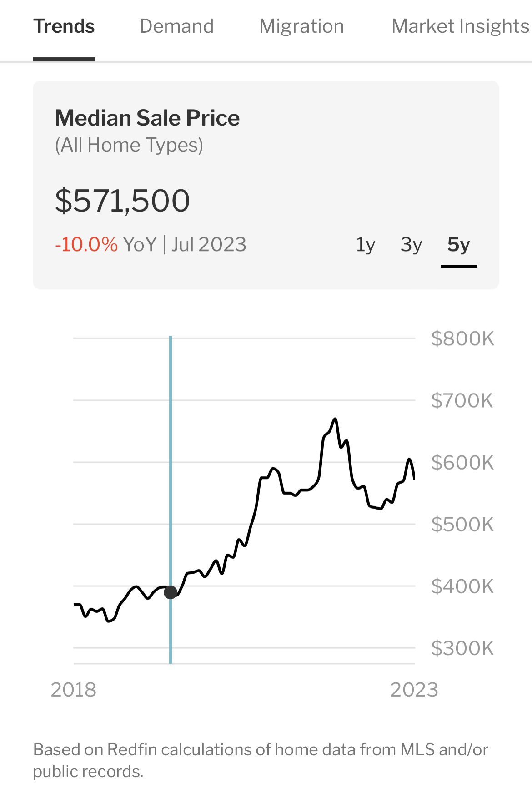The height and width of the screenshot is (793, 532).
Task: Open the Migration tab
Action: (301, 26)
